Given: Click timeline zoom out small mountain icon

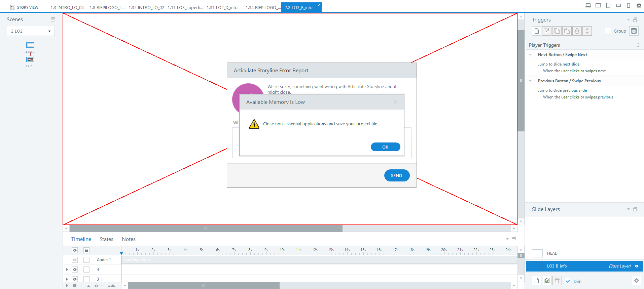Looking at the screenshot, I should click(88, 286).
